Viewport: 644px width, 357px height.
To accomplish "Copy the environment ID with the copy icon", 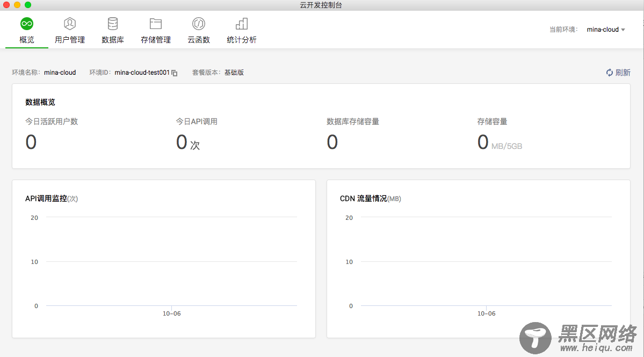I will [x=175, y=73].
